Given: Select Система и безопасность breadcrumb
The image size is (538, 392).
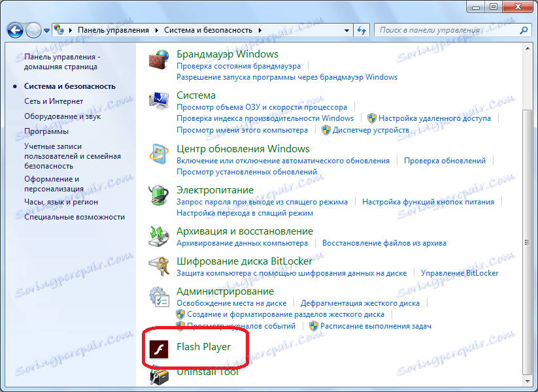Looking at the screenshot, I should pyautogui.click(x=208, y=30).
